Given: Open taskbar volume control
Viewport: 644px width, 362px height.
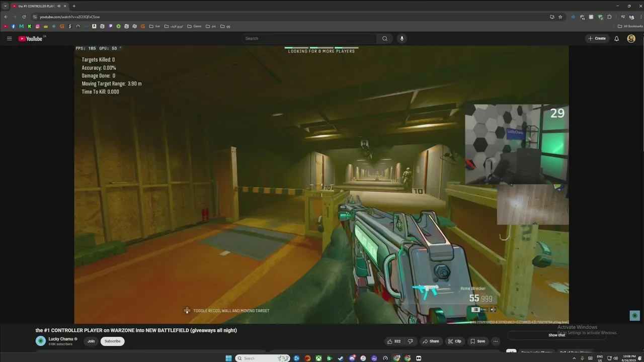Looking at the screenshot, I should (x=615, y=358).
